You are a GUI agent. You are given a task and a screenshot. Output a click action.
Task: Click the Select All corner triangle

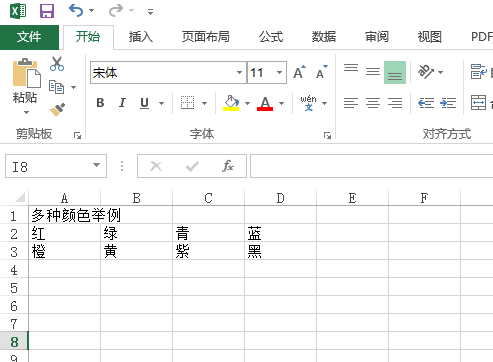(20, 197)
